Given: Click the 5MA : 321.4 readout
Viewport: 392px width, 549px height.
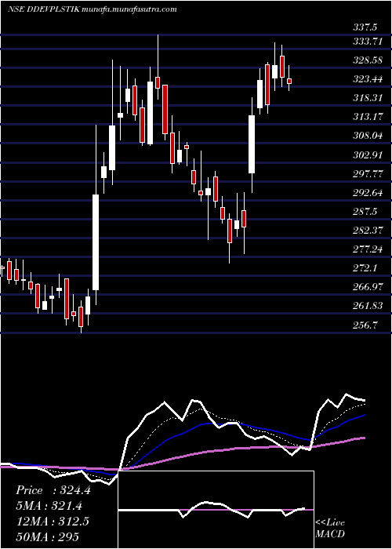Looking at the screenshot, I should (51, 506).
